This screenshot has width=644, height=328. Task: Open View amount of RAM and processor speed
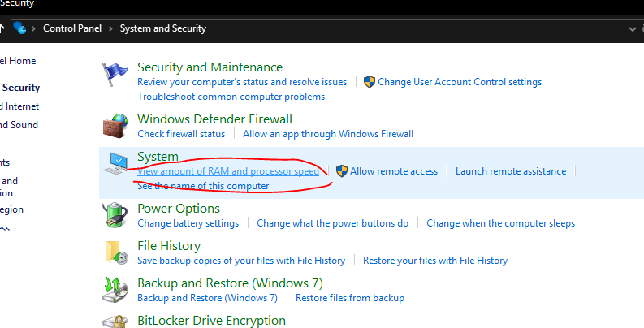228,171
